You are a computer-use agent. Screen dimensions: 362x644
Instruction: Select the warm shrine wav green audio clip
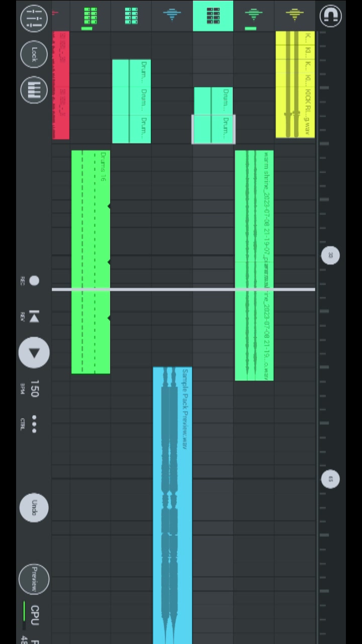pos(254,265)
